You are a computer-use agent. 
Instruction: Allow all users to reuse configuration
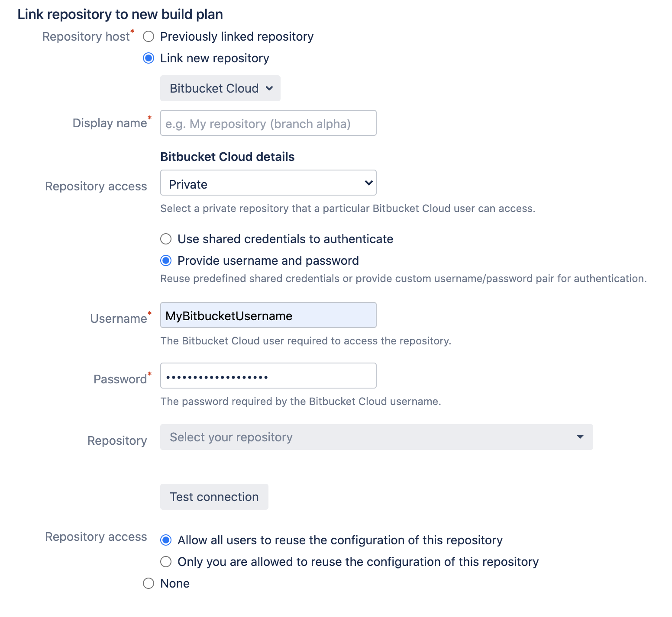click(166, 540)
